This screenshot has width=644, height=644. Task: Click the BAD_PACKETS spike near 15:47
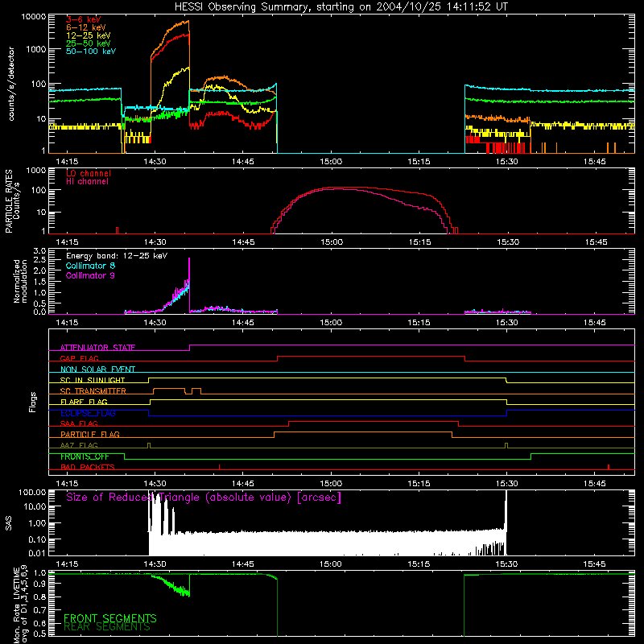point(609,467)
